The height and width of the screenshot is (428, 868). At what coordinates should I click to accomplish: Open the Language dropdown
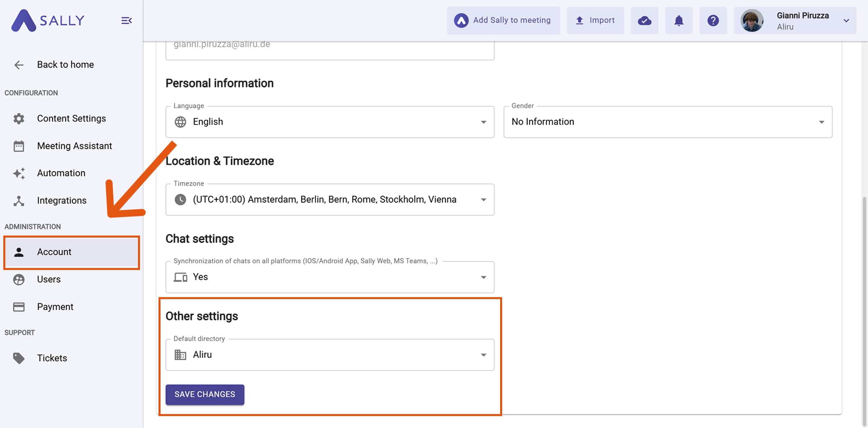coord(330,122)
